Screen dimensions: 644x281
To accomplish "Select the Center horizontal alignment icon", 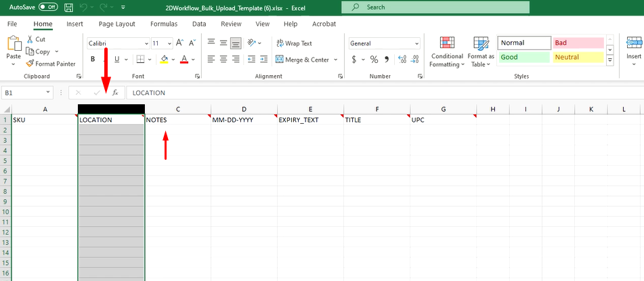I will (223, 60).
